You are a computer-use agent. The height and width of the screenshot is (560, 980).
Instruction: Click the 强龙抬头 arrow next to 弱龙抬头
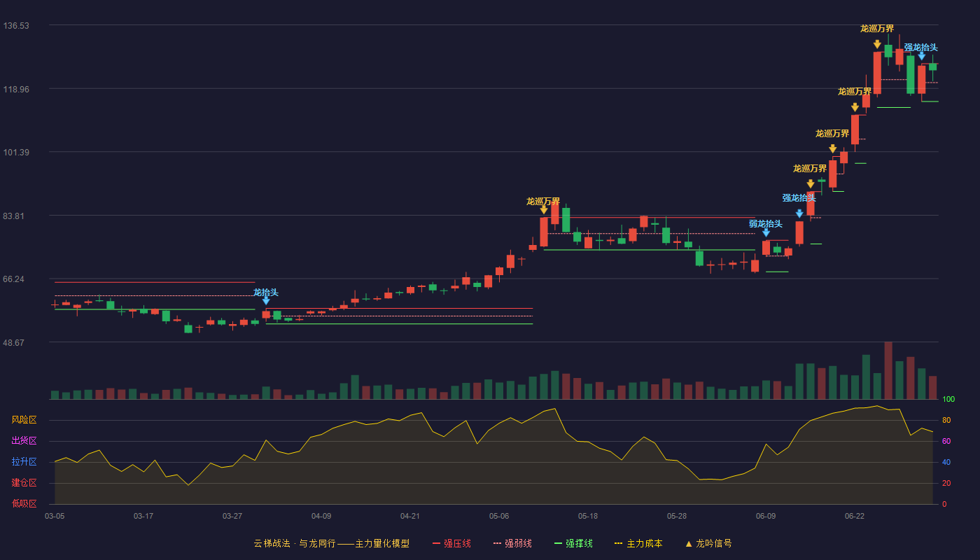[x=799, y=213]
